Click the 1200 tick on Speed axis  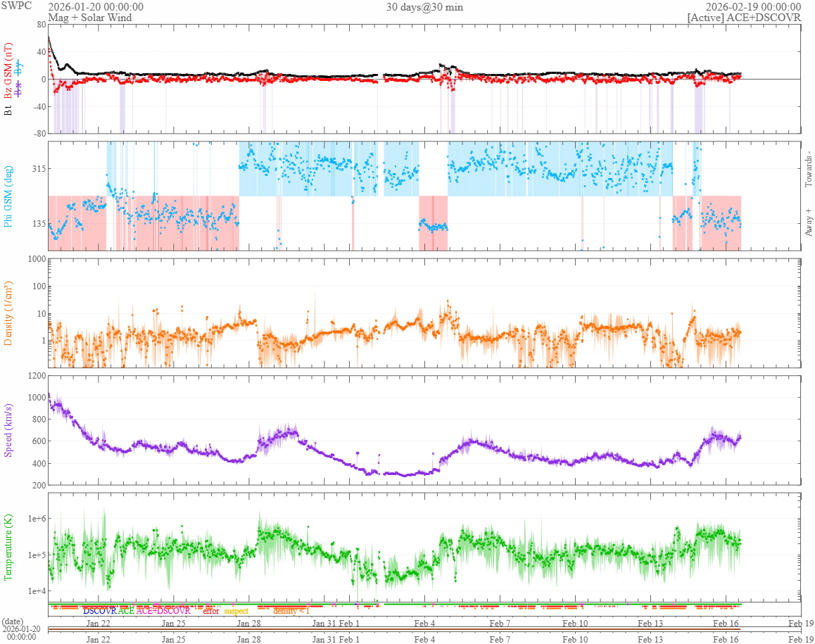pos(37,375)
